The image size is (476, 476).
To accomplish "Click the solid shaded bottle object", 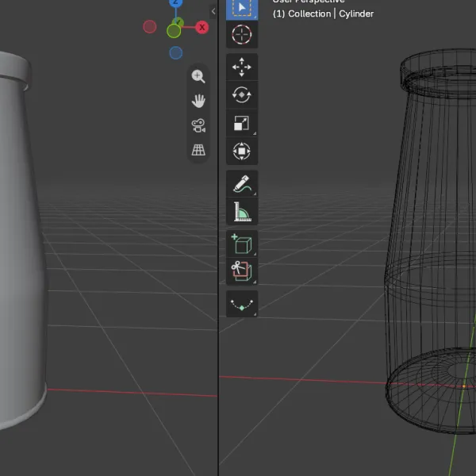I will [x=21, y=240].
